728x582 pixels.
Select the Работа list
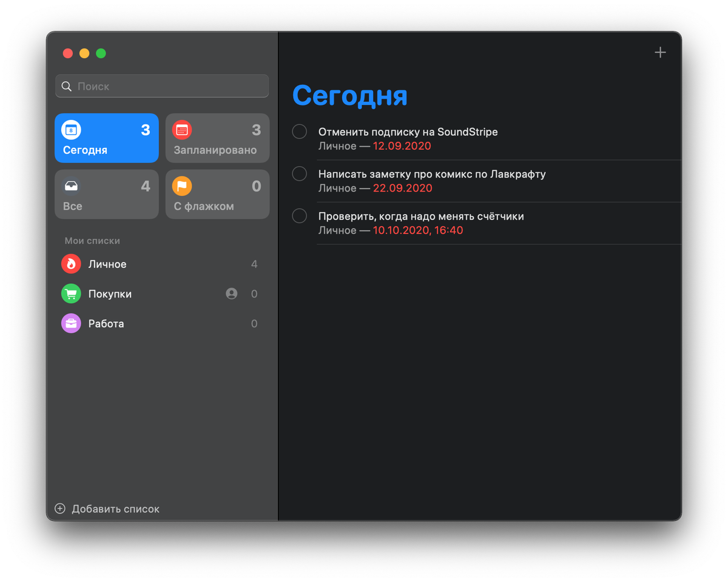[162, 324]
